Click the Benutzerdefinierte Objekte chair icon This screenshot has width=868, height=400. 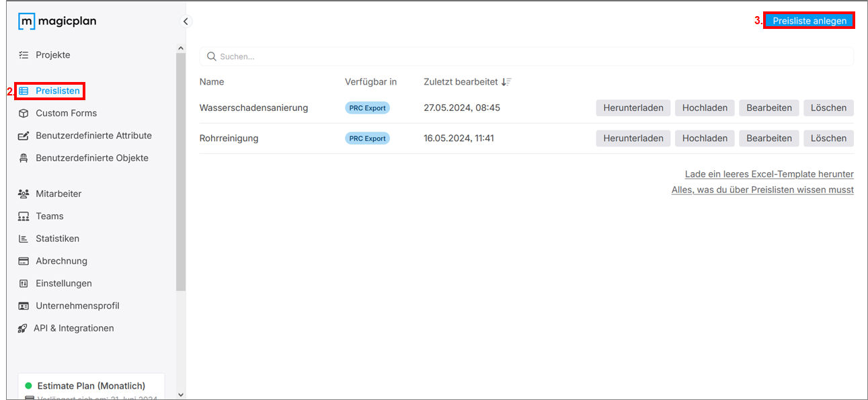click(24, 158)
